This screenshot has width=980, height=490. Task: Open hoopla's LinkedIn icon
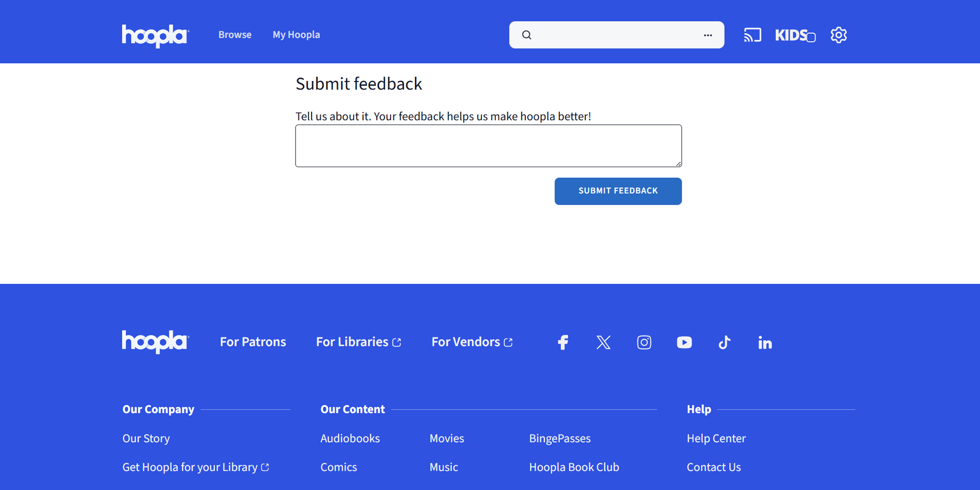(x=765, y=343)
